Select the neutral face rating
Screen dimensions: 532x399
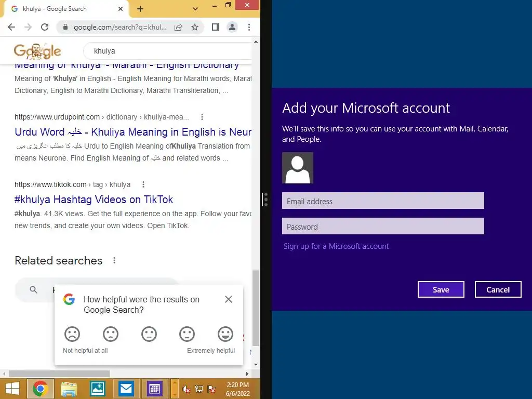(x=149, y=334)
